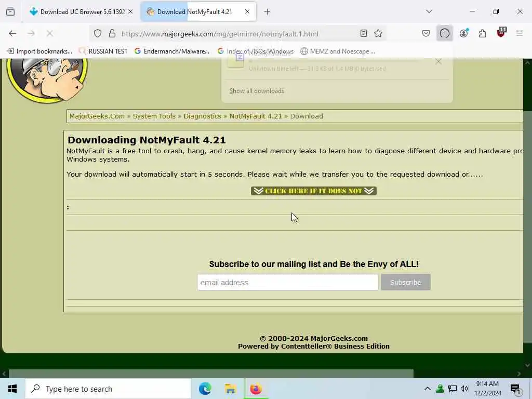Image resolution: width=532 pixels, height=399 pixels.
Task: Click the Subscribe button
Action: 405,282
